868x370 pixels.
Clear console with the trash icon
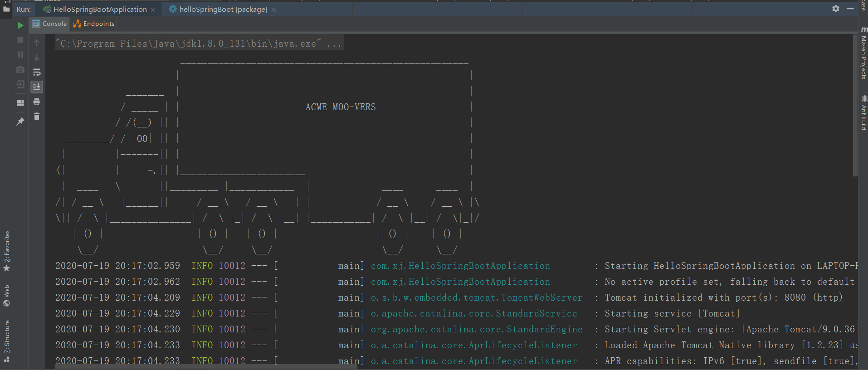pos(37,117)
